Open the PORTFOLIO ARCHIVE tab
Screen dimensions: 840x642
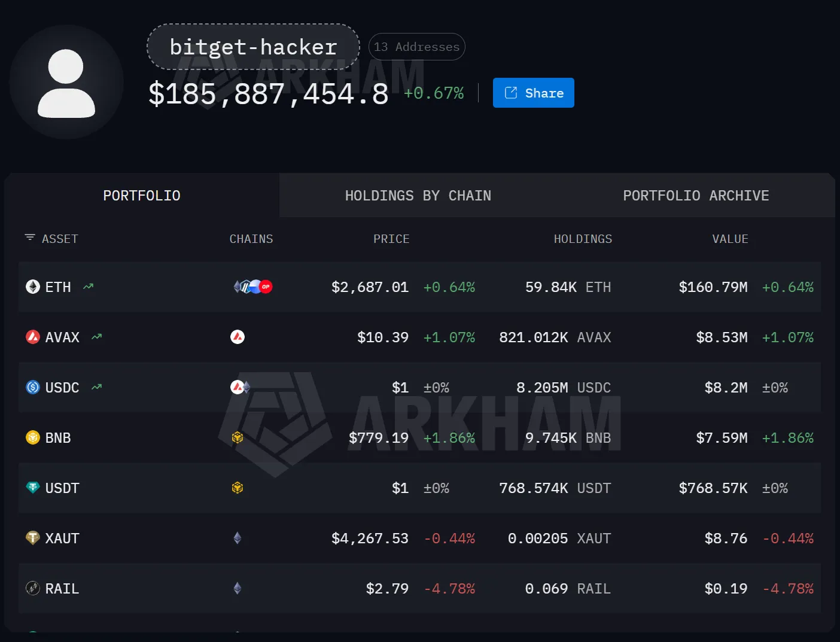696,196
